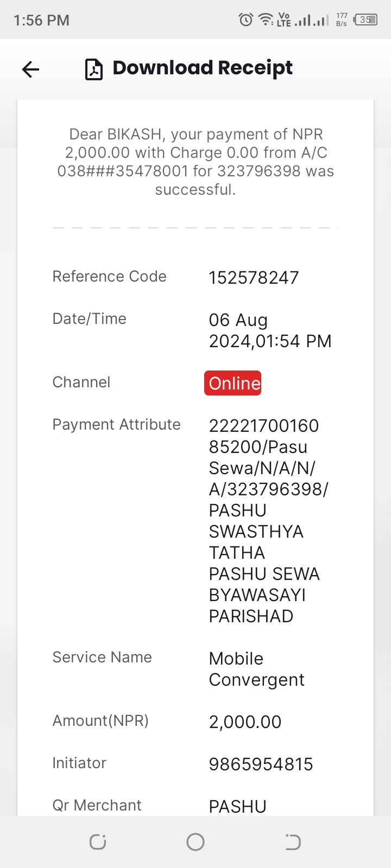Click the PDF receipt icon
391x868 pixels.
(94, 69)
